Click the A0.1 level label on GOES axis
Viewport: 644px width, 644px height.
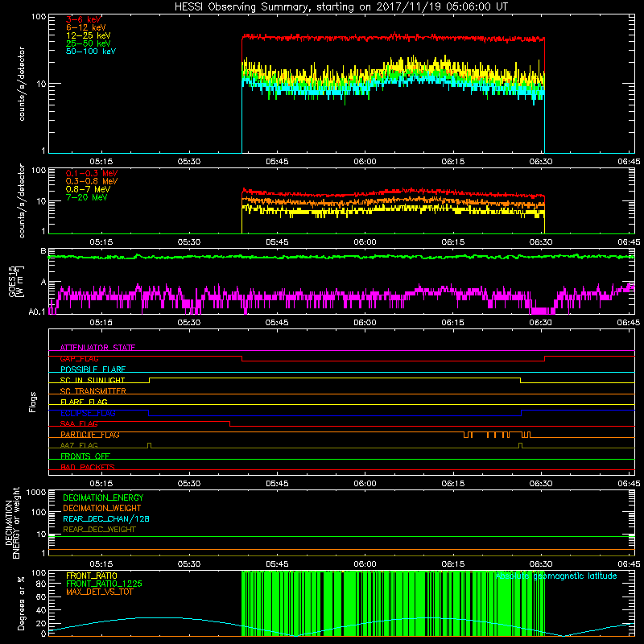[x=37, y=312]
